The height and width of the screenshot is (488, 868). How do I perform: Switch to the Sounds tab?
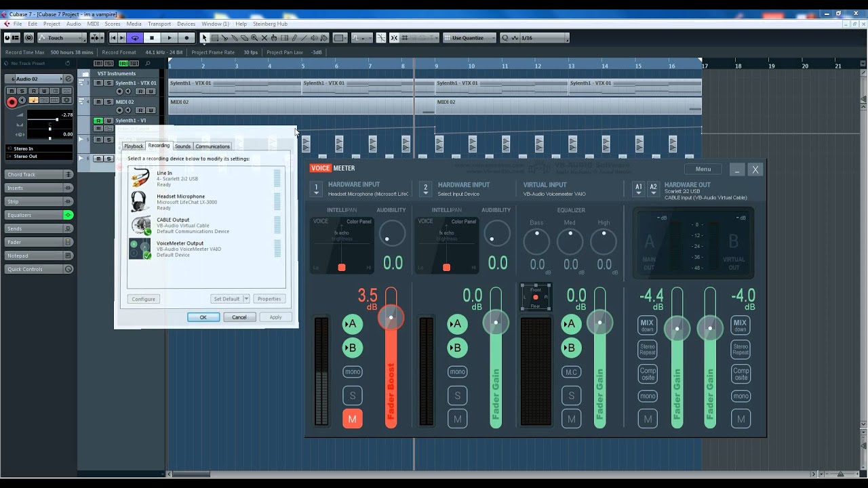182,146
